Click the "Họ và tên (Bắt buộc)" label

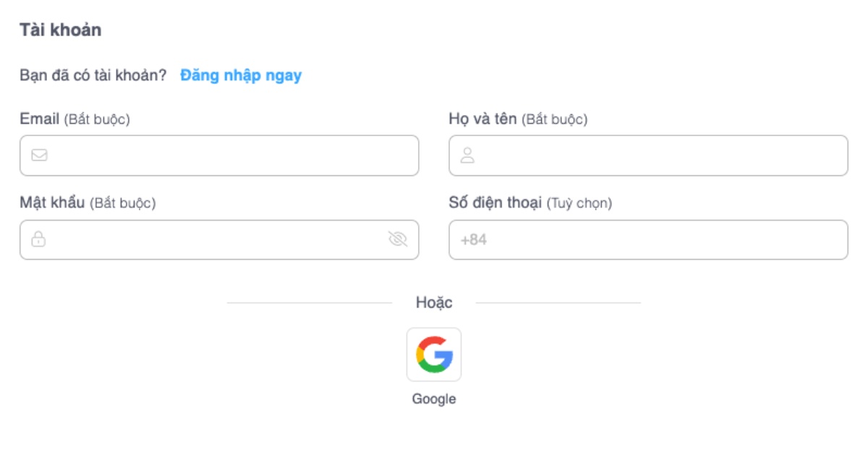point(518,119)
